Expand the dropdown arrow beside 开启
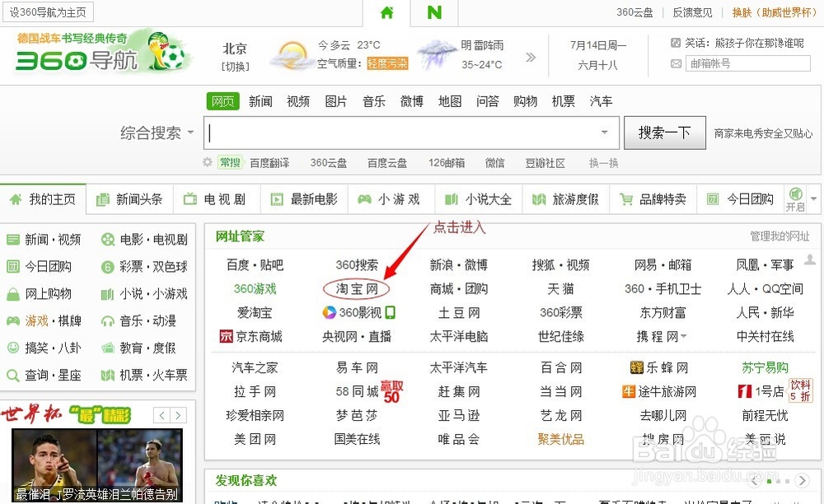Screen dimensions: 824x504 coord(813,199)
